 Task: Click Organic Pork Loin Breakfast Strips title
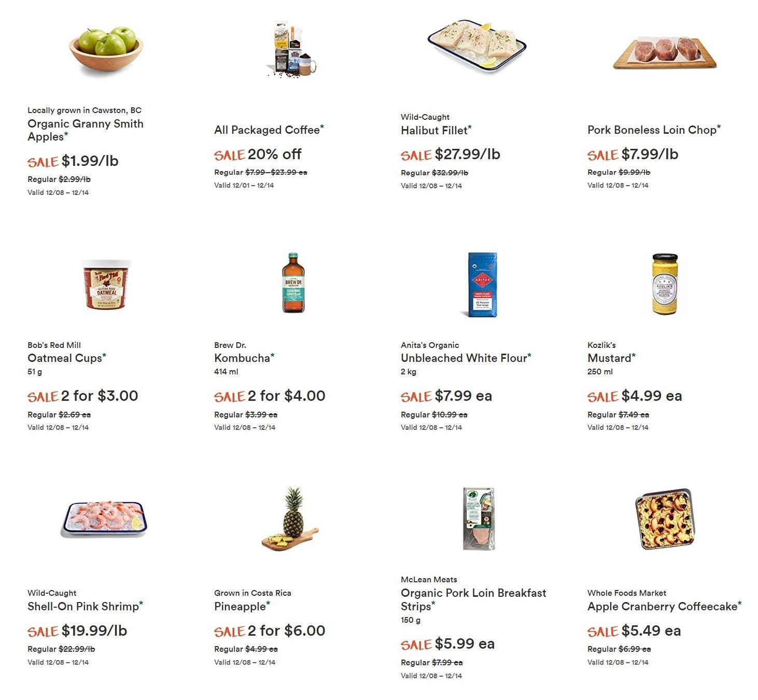473,599
